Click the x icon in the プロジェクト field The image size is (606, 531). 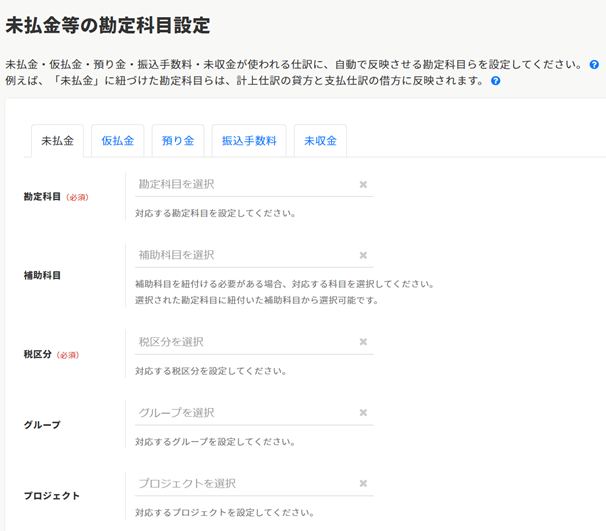coord(363,484)
